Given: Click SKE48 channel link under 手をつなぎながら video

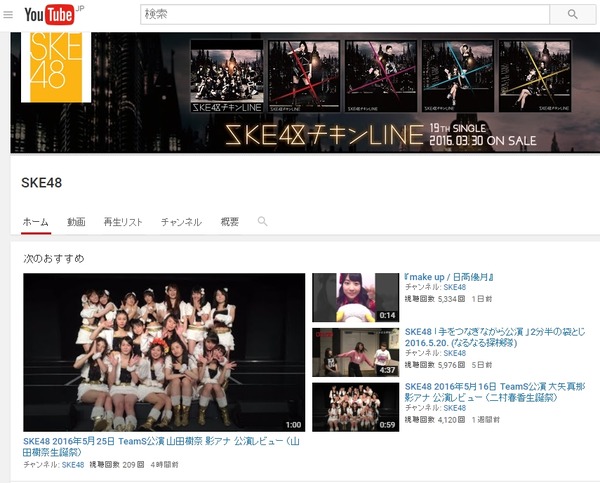Looking at the screenshot, I should pos(455,353).
